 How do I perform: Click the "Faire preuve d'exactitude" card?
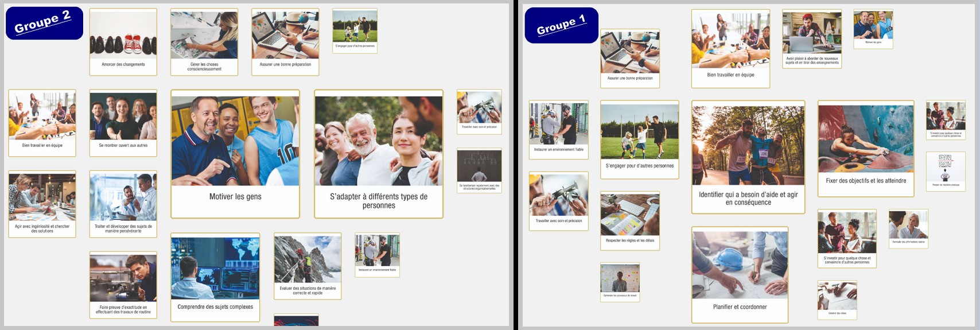coord(123,285)
